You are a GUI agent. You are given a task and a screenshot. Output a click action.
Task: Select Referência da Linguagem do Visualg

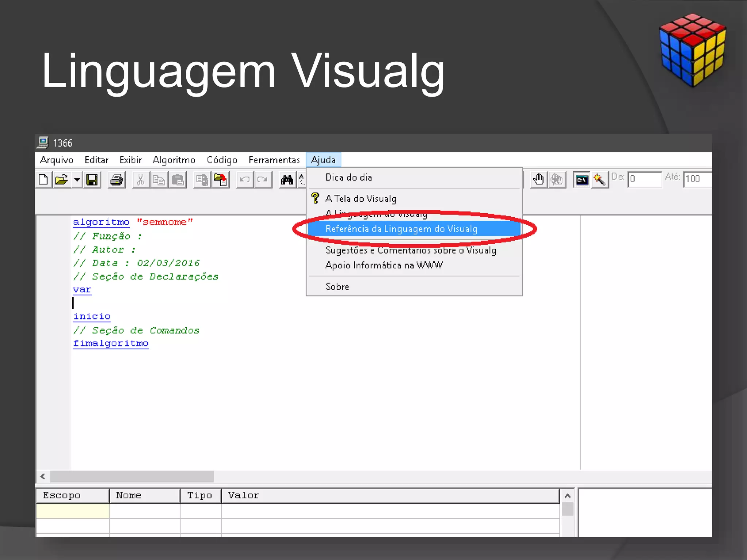coord(414,229)
